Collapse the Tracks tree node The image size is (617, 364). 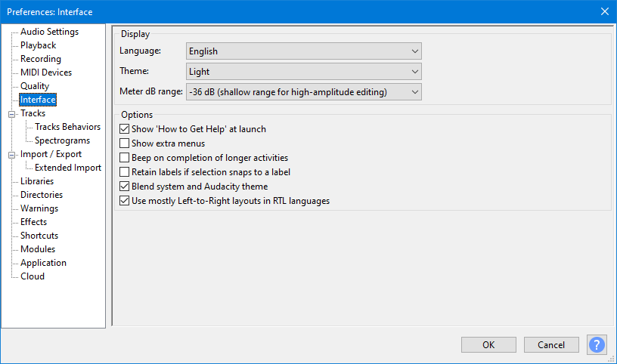tap(12, 114)
